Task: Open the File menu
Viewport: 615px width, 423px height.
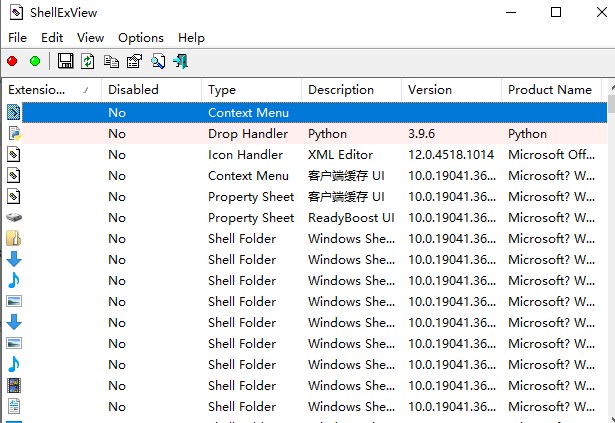Action: tap(17, 37)
